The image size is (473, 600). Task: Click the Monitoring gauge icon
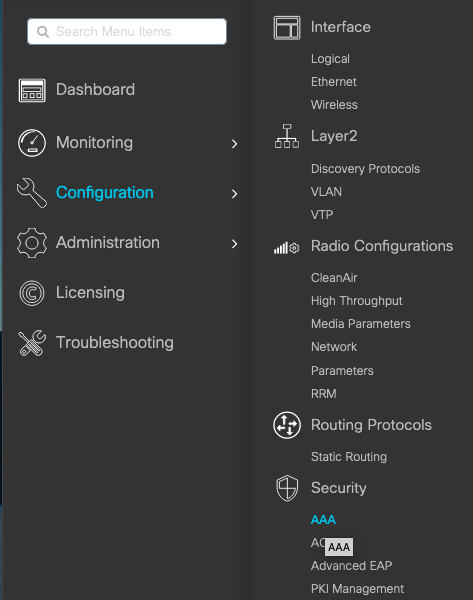pyautogui.click(x=32, y=143)
